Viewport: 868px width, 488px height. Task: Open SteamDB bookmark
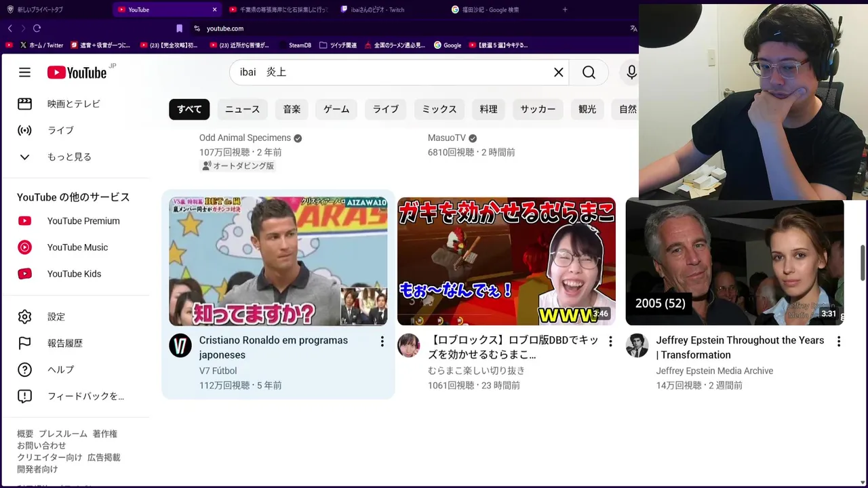(x=294, y=45)
